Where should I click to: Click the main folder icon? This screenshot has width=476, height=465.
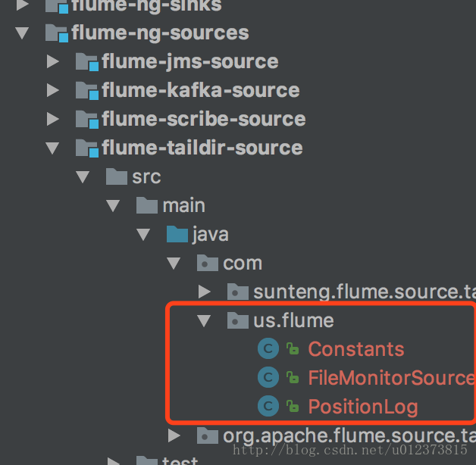pyautogui.click(x=147, y=205)
